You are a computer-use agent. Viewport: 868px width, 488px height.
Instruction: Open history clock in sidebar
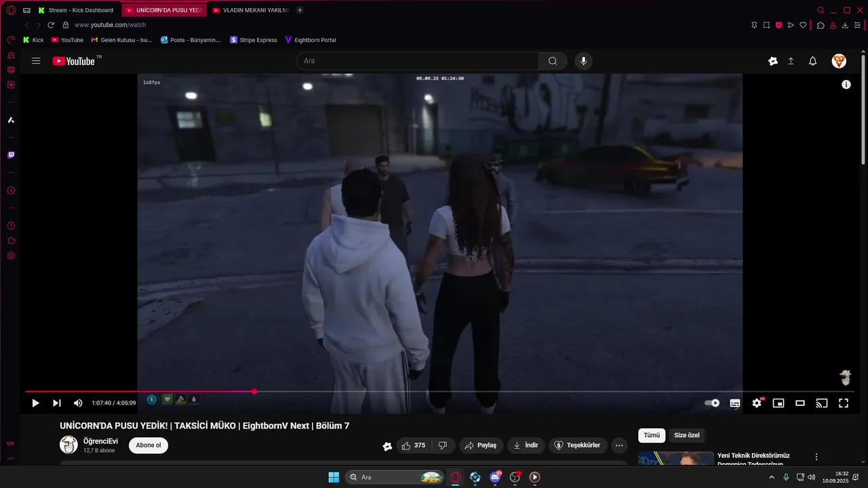tap(11, 226)
